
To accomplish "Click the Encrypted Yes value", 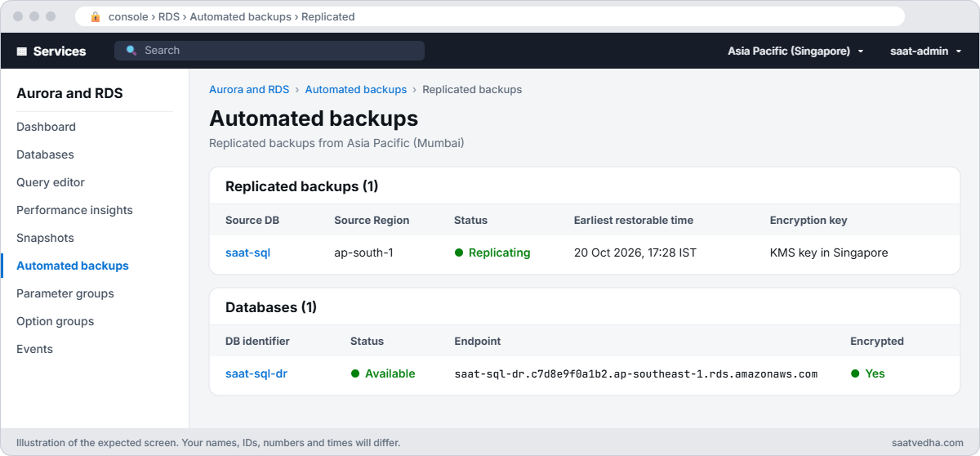I will 875,373.
